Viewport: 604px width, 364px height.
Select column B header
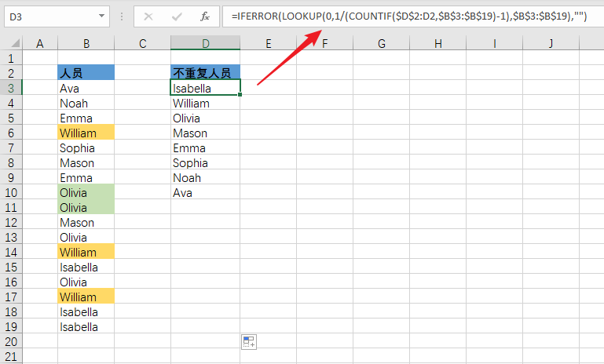tap(86, 43)
